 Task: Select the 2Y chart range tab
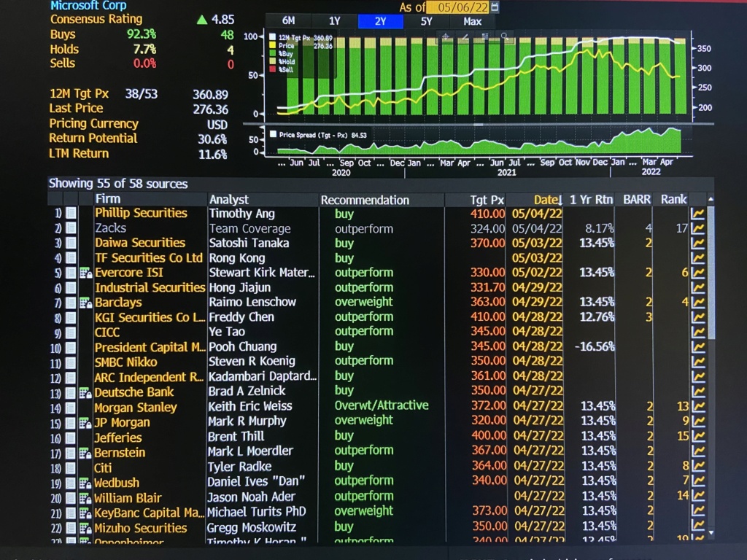click(x=380, y=21)
